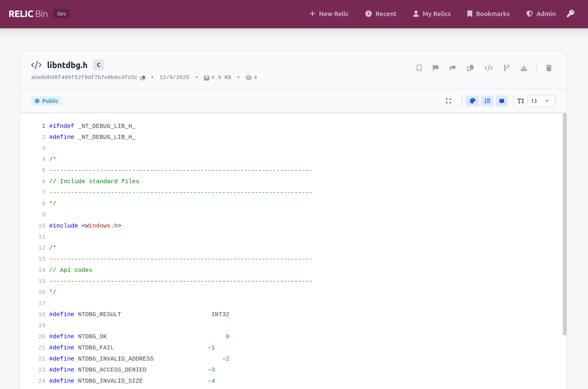Click the 4.9 KB size text
The width and height of the screenshot is (588, 389).
[221, 78]
